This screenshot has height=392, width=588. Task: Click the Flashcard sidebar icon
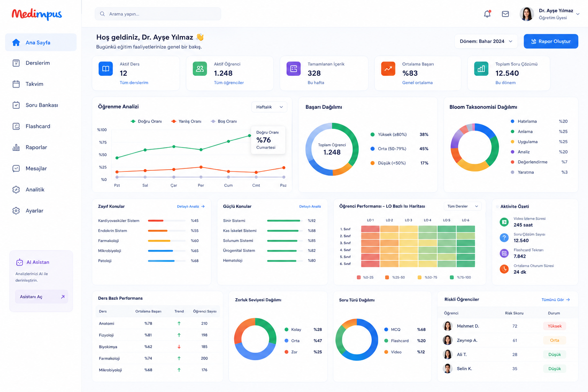pyautogui.click(x=16, y=126)
